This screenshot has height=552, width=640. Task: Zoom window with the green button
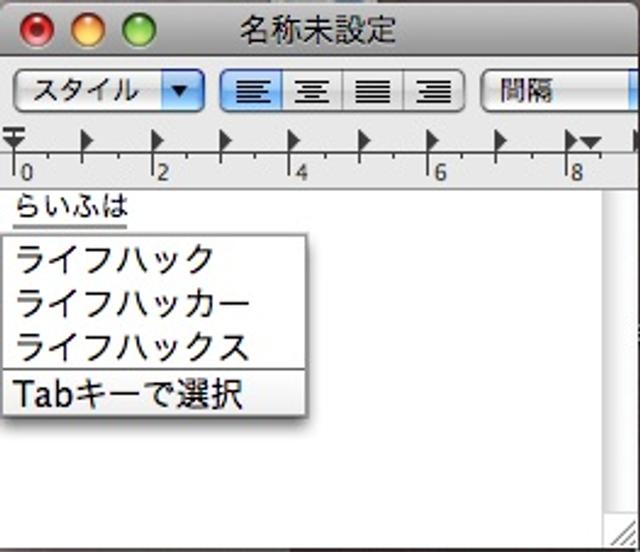click(139, 30)
